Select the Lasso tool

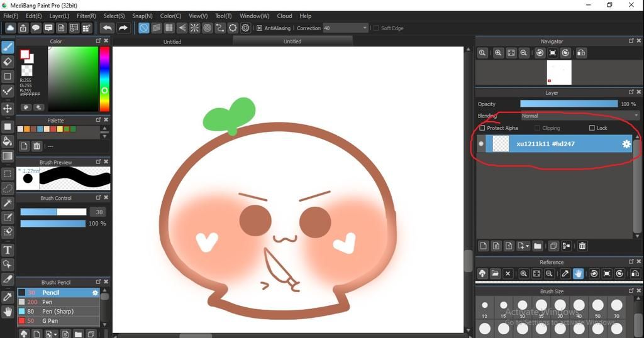click(8, 188)
